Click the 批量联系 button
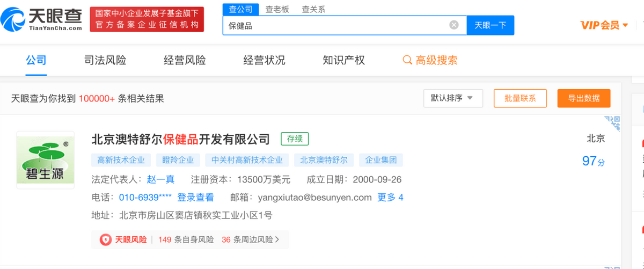 [x=520, y=98]
